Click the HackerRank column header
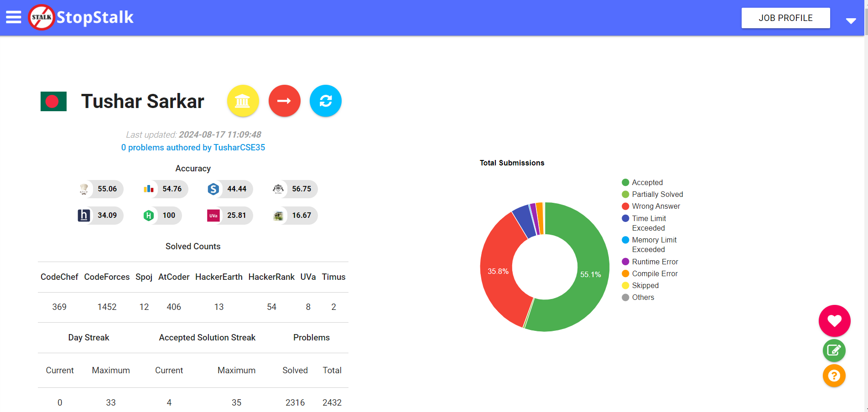The image size is (868, 412). (x=271, y=277)
